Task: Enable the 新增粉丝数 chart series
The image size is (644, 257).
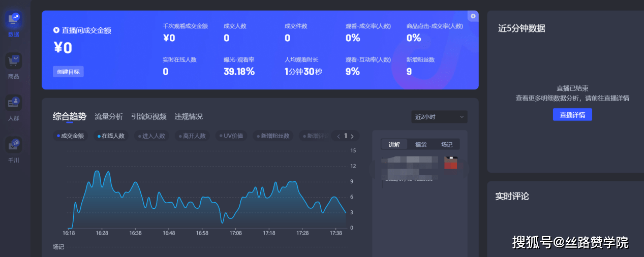Action: 274,136
